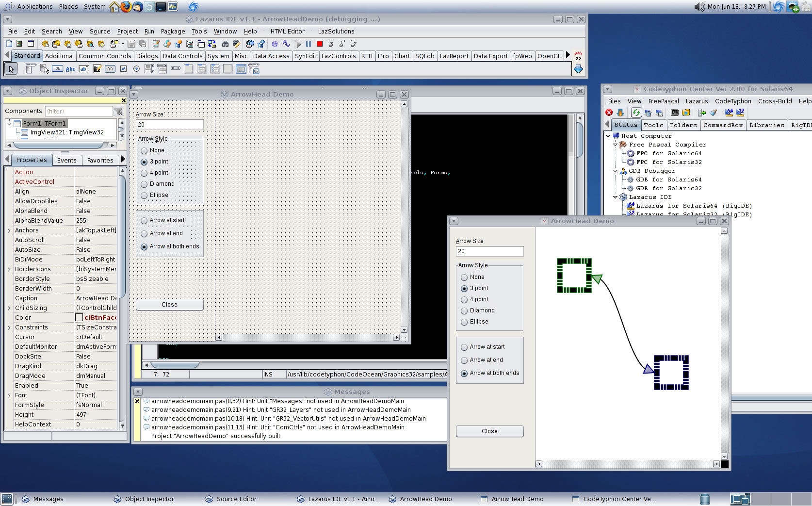Viewport: 812px width, 506px height.
Task: Click the Components filter field
Action: pos(79,112)
